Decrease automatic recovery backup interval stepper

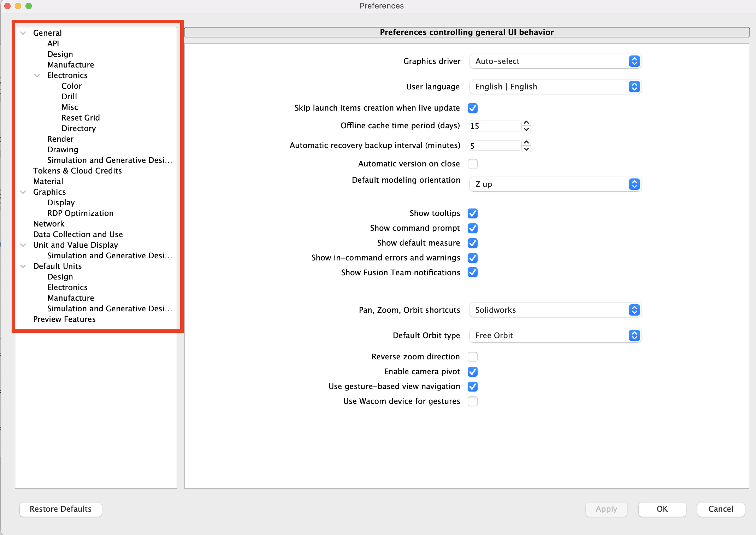coord(526,149)
